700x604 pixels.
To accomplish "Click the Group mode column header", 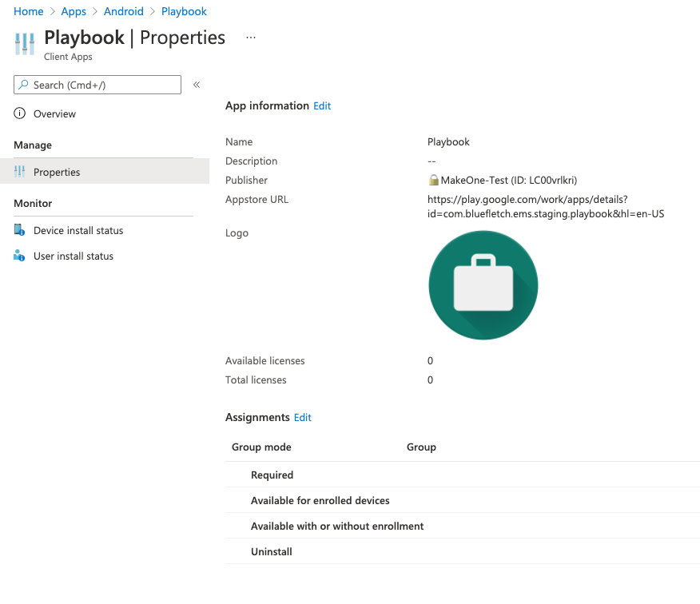I will (261, 447).
